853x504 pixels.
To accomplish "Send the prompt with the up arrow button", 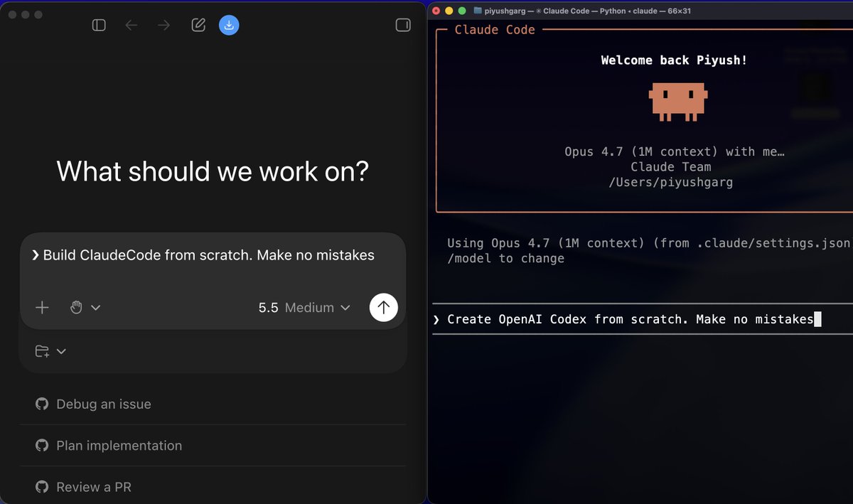I will click(x=384, y=307).
